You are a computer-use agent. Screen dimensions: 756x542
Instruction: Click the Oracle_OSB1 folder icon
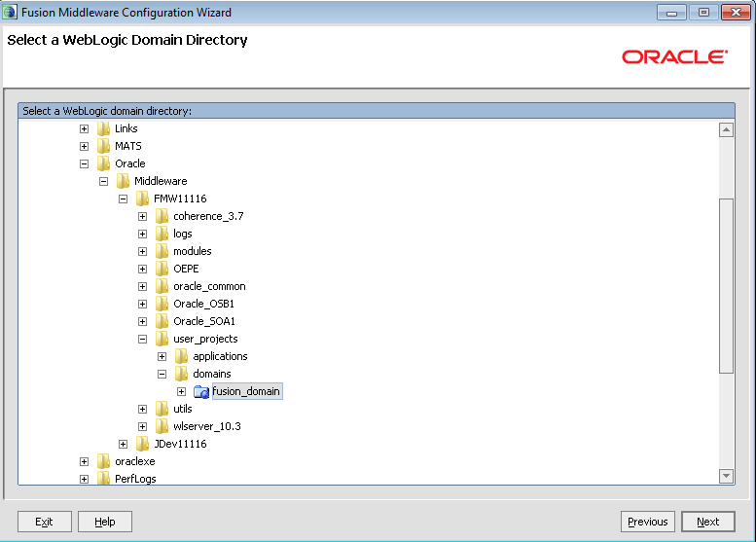pyautogui.click(x=162, y=304)
